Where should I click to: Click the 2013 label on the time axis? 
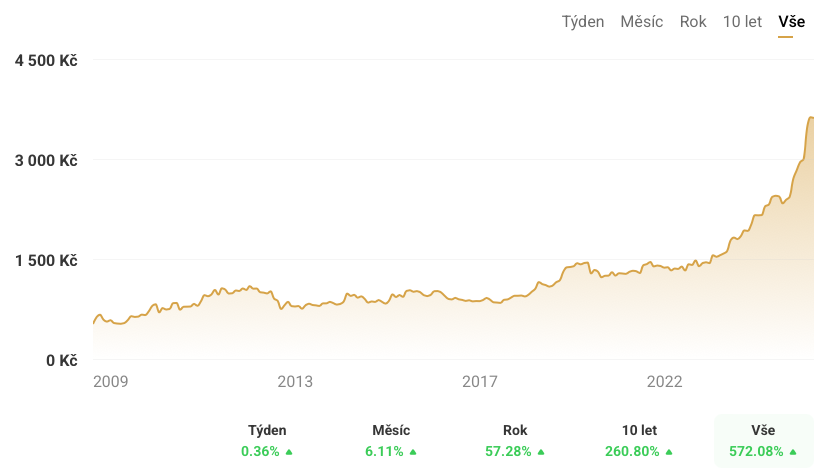[295, 382]
